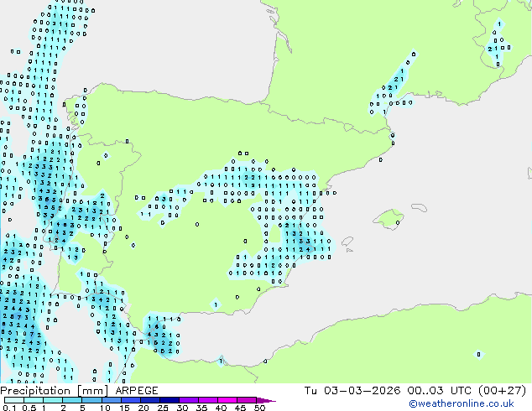Click the Mallorca island on the map
Screen dimensions: 532x411
point(388,219)
